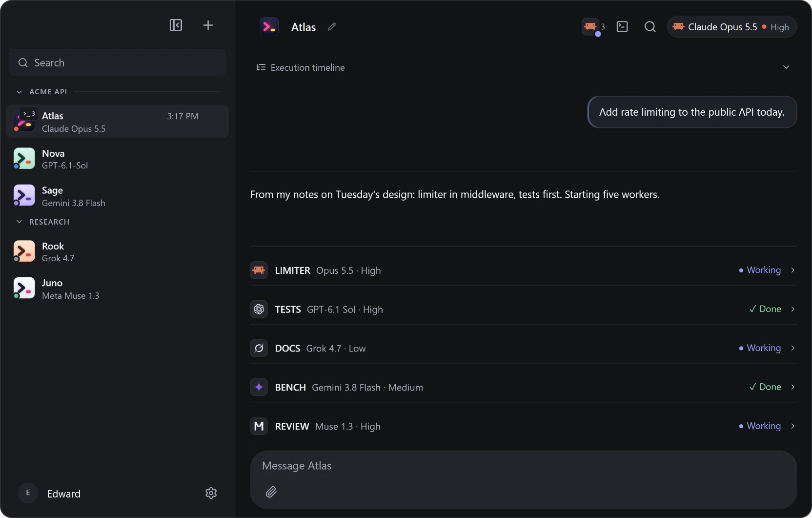Expand the BENCH row chevron
812x518 pixels.
(793, 387)
